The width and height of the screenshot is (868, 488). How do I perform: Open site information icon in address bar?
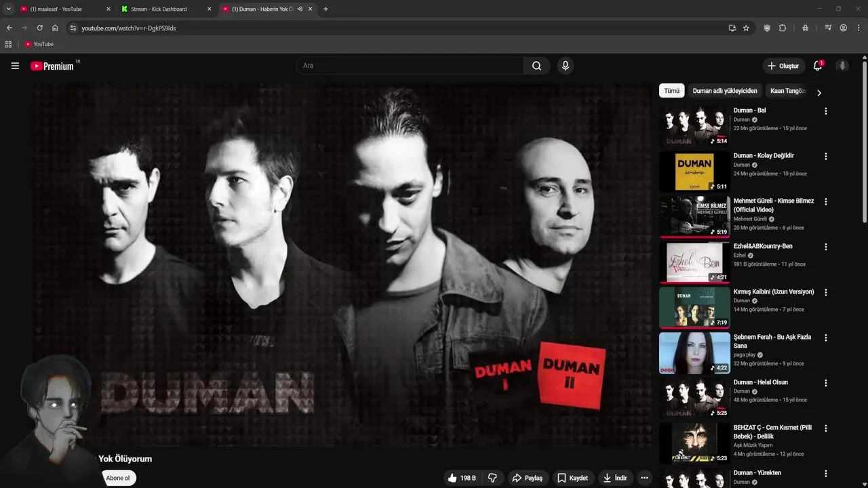(73, 28)
